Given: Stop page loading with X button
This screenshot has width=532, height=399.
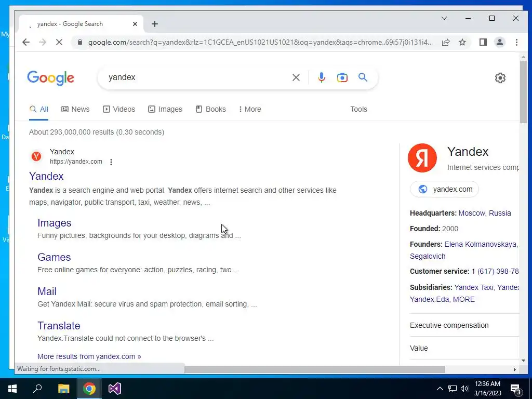Looking at the screenshot, I should [59, 42].
